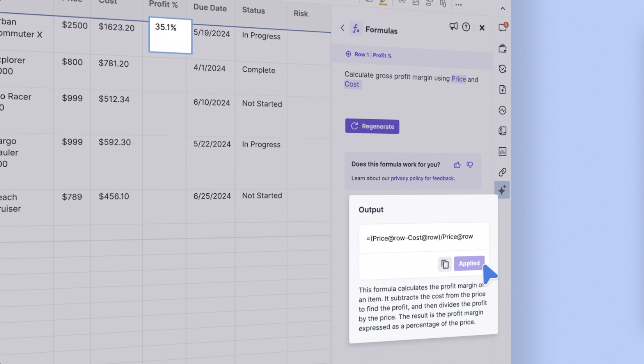Viewport: 644px width, 364px height.
Task: Give thumbs down for the formula
Action: click(470, 165)
